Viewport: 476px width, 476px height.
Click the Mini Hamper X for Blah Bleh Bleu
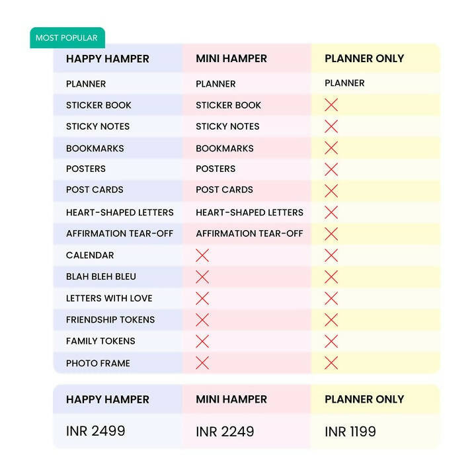click(202, 277)
